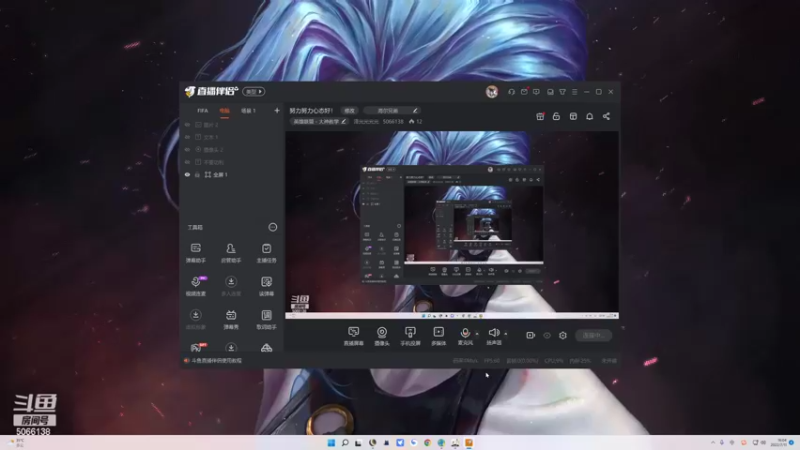Switch to the 场景 1 scene tab
Image resolution: width=800 pixels, height=450 pixels.
pos(248,111)
